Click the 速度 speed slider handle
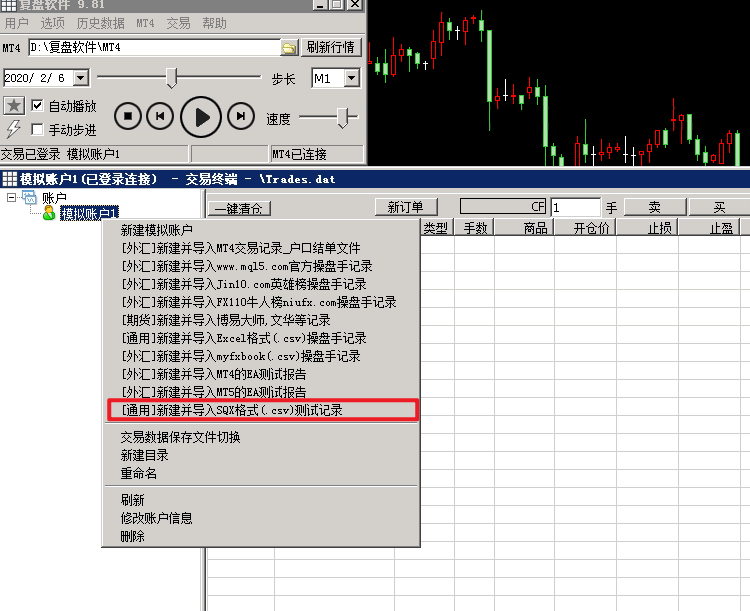Screen dimensions: 750x611 pos(345,118)
